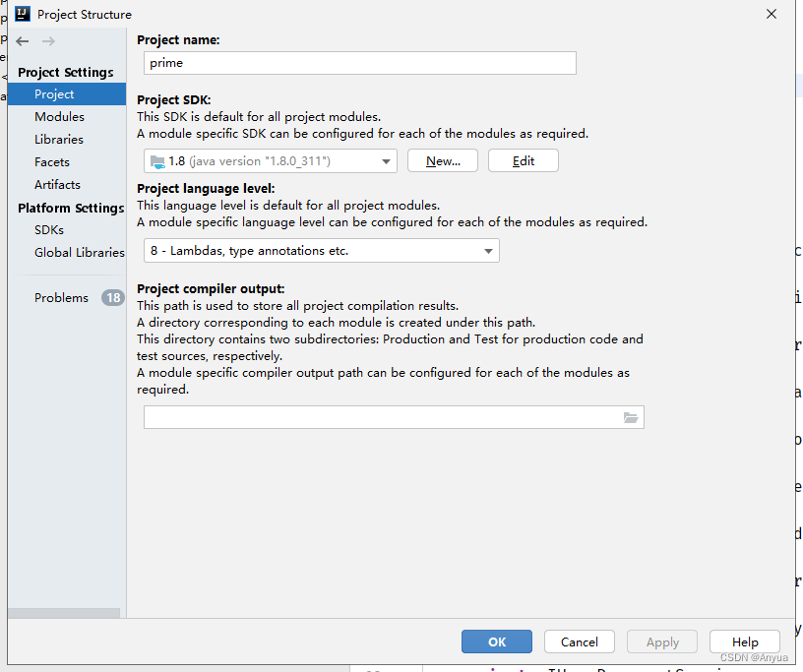Open Global Libraries settings

point(79,252)
